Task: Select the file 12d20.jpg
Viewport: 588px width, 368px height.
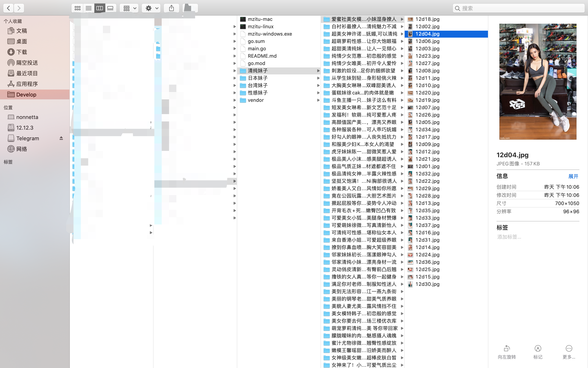Action: pyautogui.click(x=446, y=93)
